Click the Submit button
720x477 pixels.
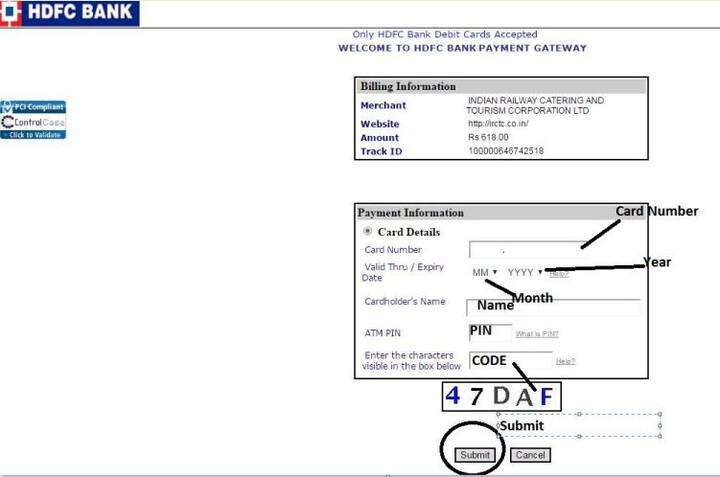(x=475, y=455)
